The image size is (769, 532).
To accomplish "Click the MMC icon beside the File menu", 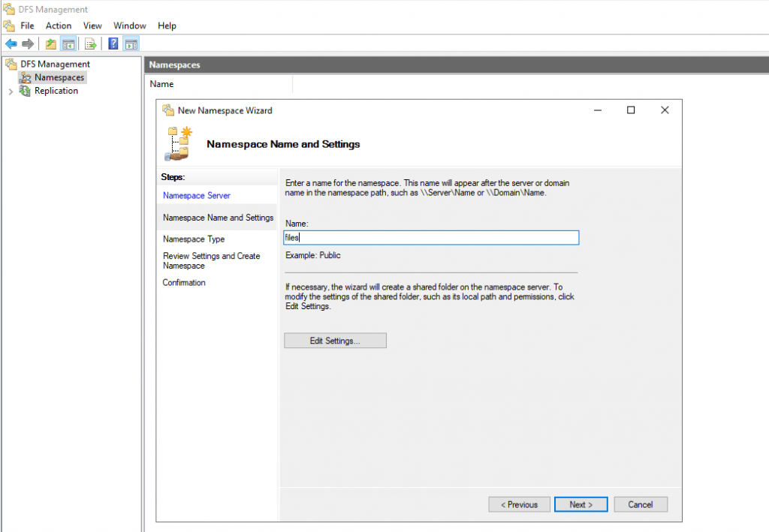I will click(x=9, y=26).
